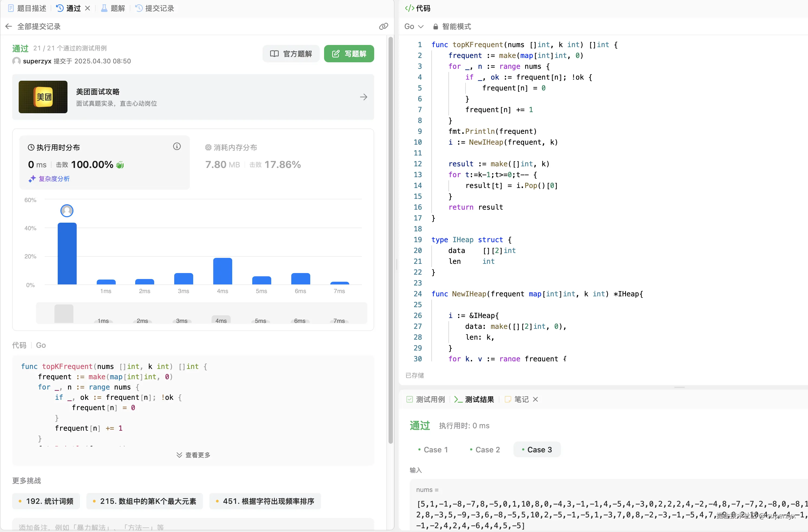Open challenge 215. 数组中的第K个最大元素
The width and height of the screenshot is (808, 532).
(x=145, y=501)
